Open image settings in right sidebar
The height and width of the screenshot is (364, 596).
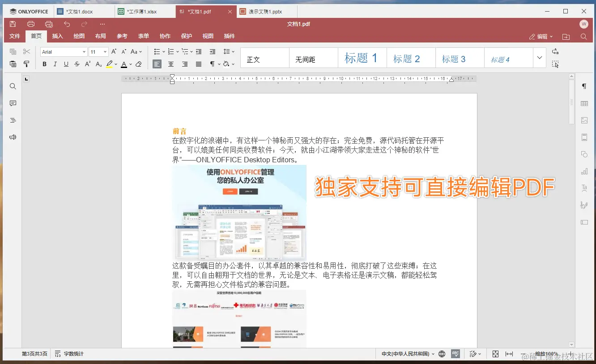tap(584, 120)
